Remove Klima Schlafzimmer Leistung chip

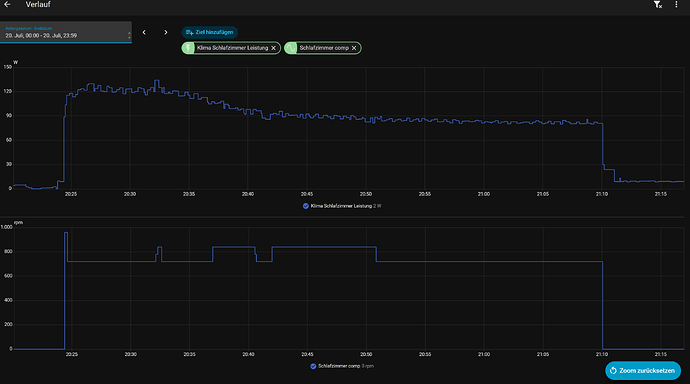click(x=274, y=48)
